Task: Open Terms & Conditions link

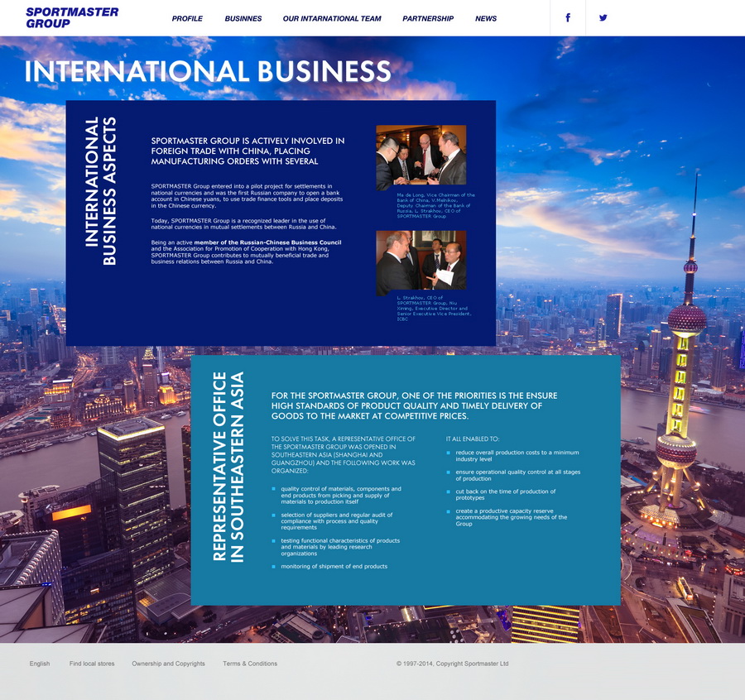Action: [250, 664]
